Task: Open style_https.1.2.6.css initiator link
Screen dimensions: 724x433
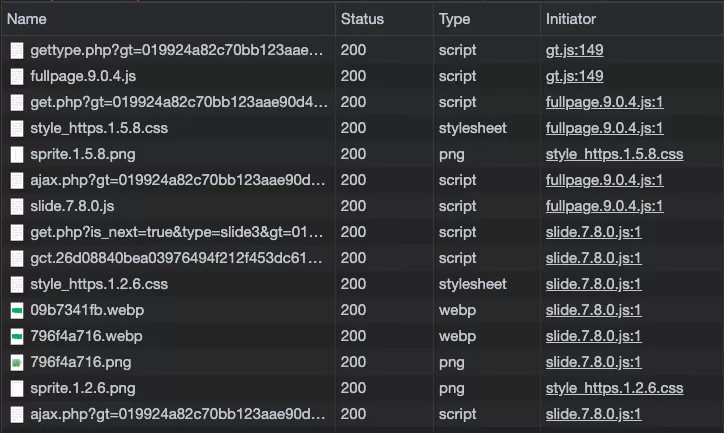Action: 614,388
